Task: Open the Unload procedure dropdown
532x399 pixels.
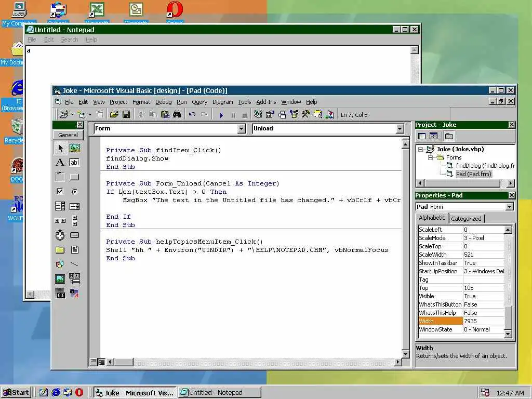Action: pyautogui.click(x=400, y=129)
